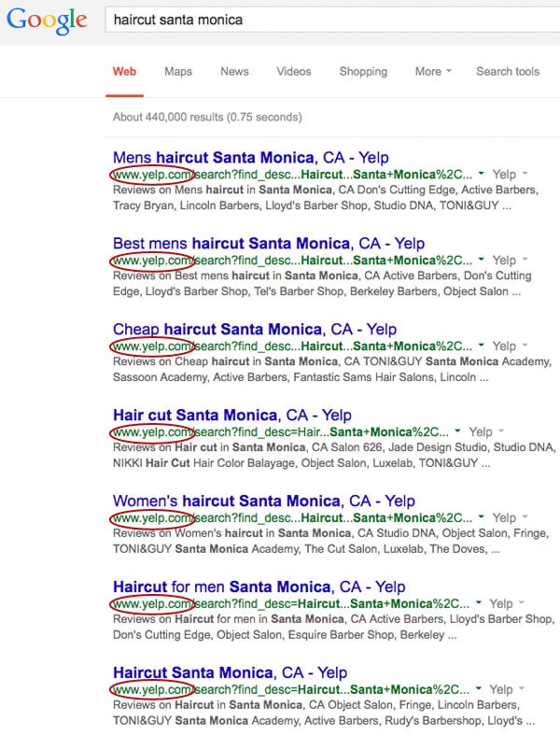Open the News tab
The image size is (560, 735).
(x=234, y=72)
